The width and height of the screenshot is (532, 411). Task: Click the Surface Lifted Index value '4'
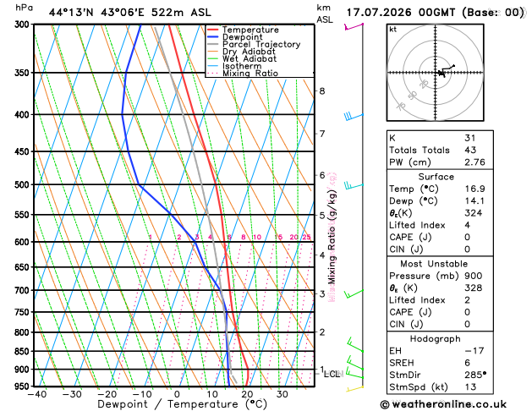467,225
